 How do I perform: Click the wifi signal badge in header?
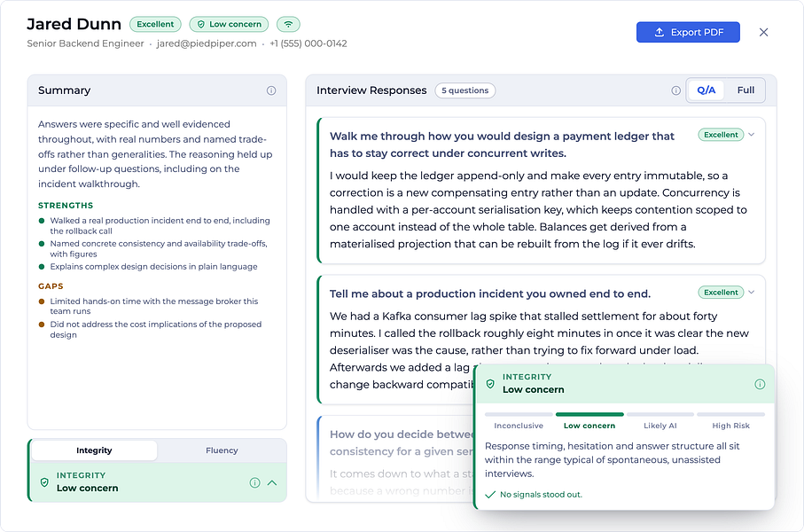tap(288, 24)
